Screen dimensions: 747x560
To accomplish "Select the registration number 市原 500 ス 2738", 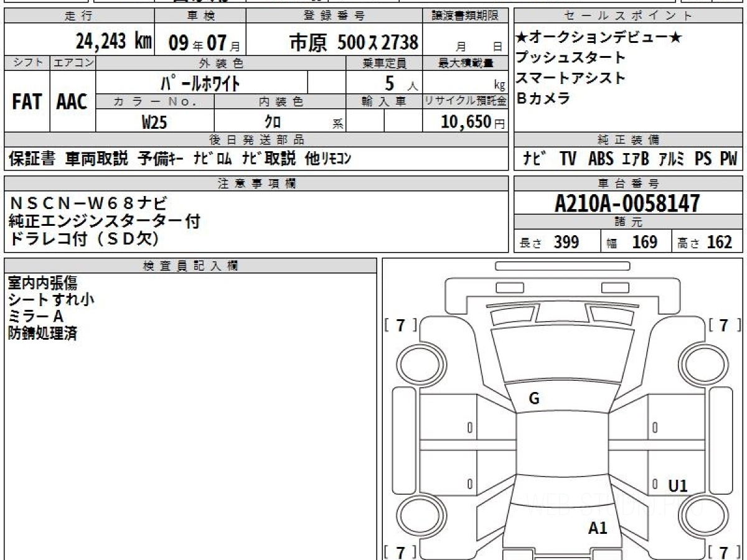I will coord(354,42).
